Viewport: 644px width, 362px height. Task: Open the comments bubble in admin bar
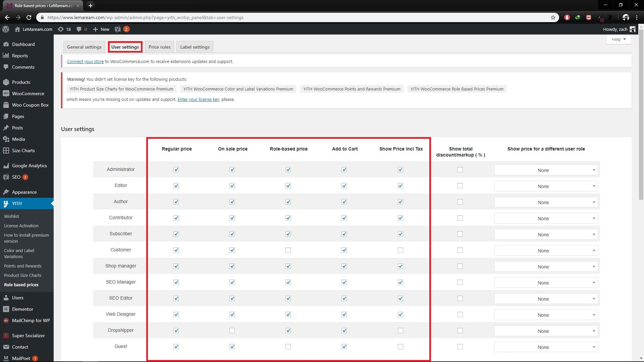pyautogui.click(x=82, y=29)
